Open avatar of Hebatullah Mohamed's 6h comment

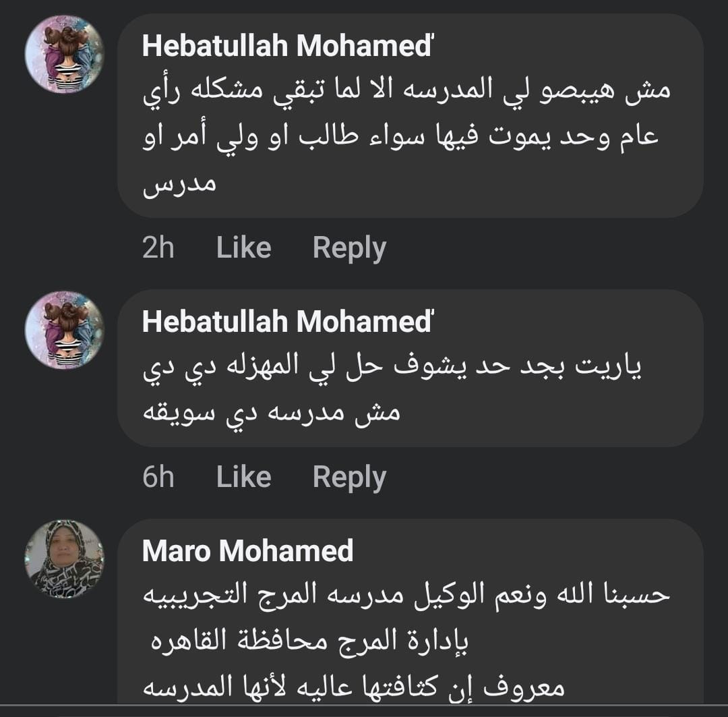click(64, 330)
